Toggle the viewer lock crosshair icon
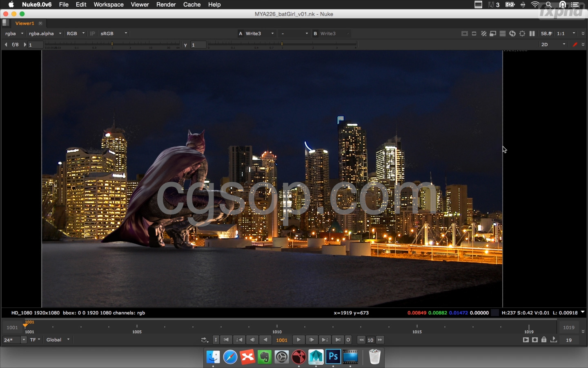Viewport: 588px width, 368px height. coord(522,34)
